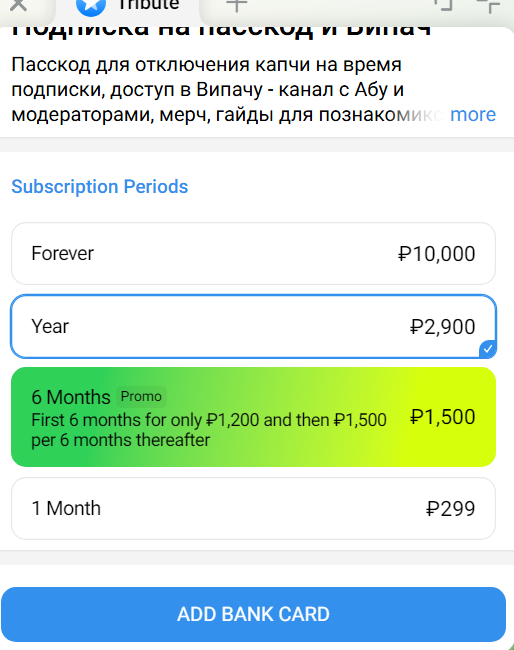Select the Year subscription period
Image resolution: width=514 pixels, height=650 pixels.
pos(253,326)
